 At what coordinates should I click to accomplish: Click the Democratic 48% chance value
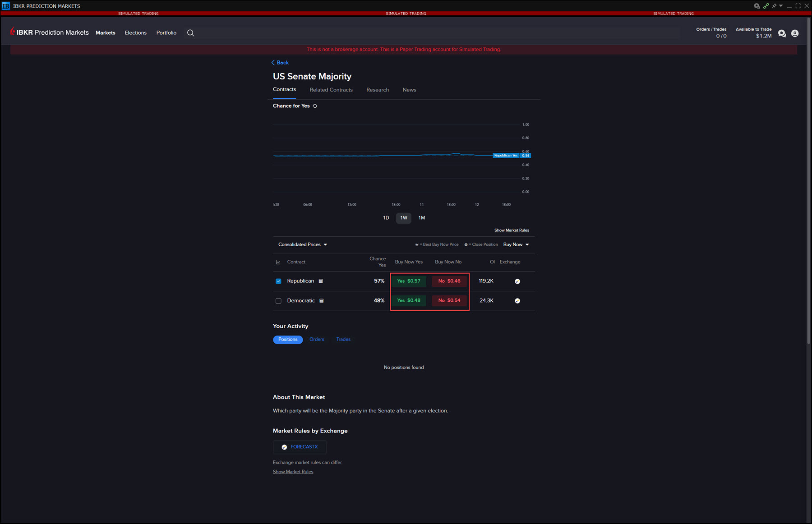point(379,301)
